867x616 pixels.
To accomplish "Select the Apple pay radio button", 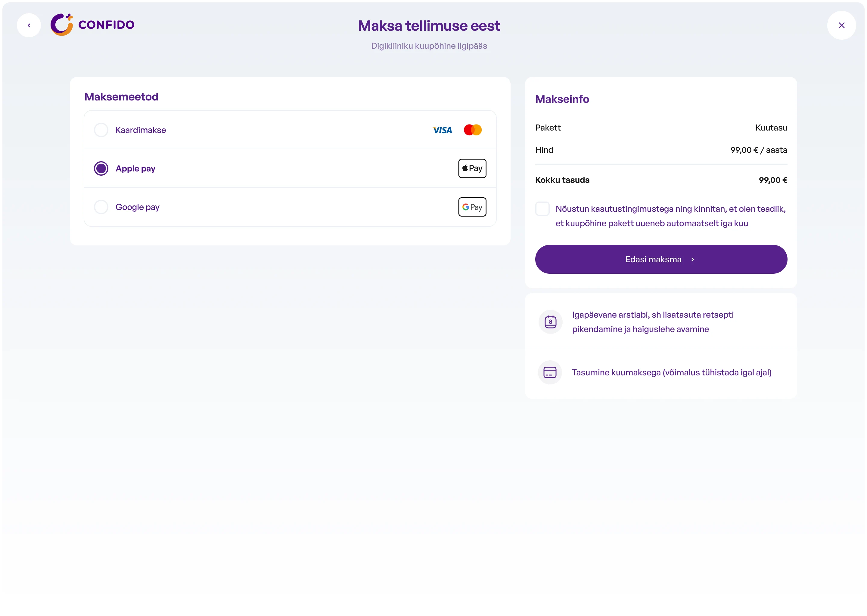I will 101,168.
